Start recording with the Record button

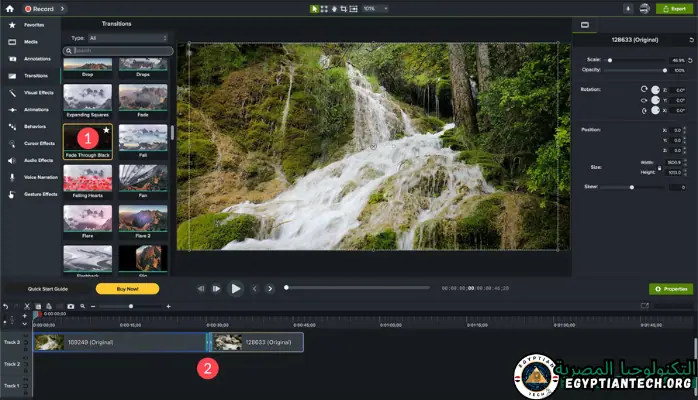(39, 8)
